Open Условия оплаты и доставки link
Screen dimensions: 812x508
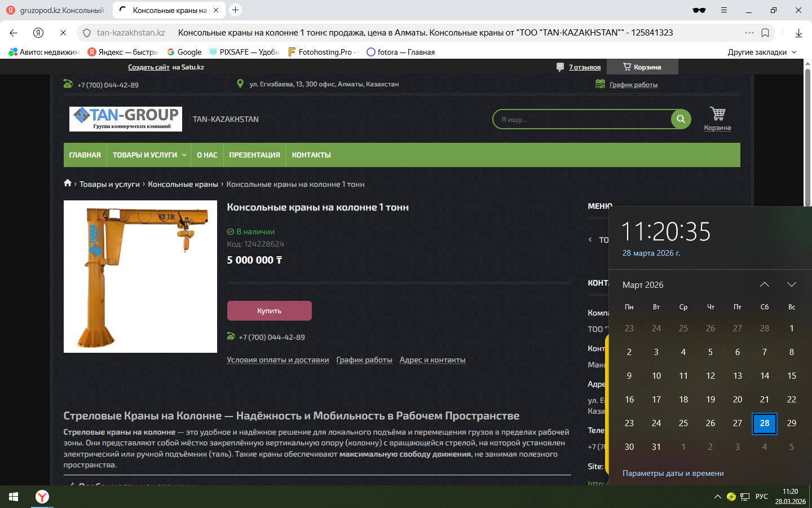(x=277, y=360)
